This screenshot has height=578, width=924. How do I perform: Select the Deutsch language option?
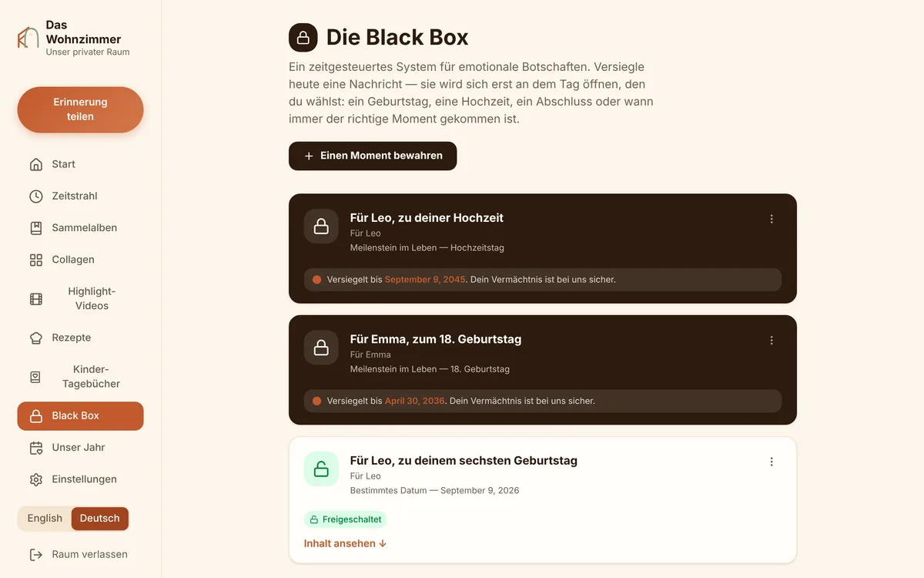coord(100,519)
